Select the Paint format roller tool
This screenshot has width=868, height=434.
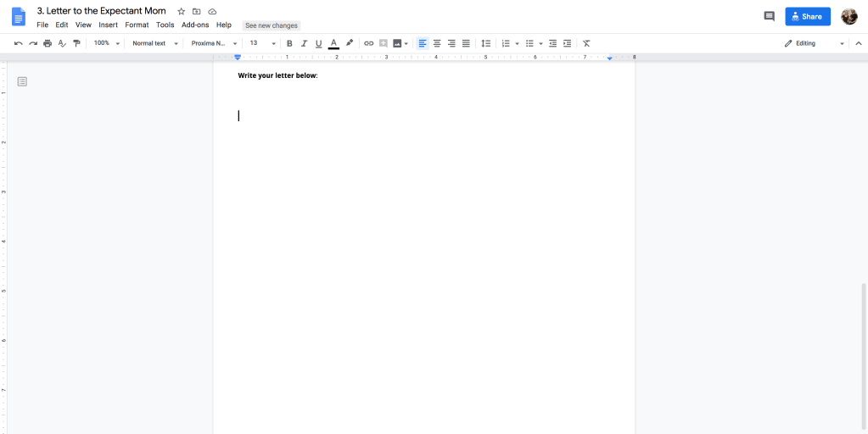pyautogui.click(x=76, y=43)
